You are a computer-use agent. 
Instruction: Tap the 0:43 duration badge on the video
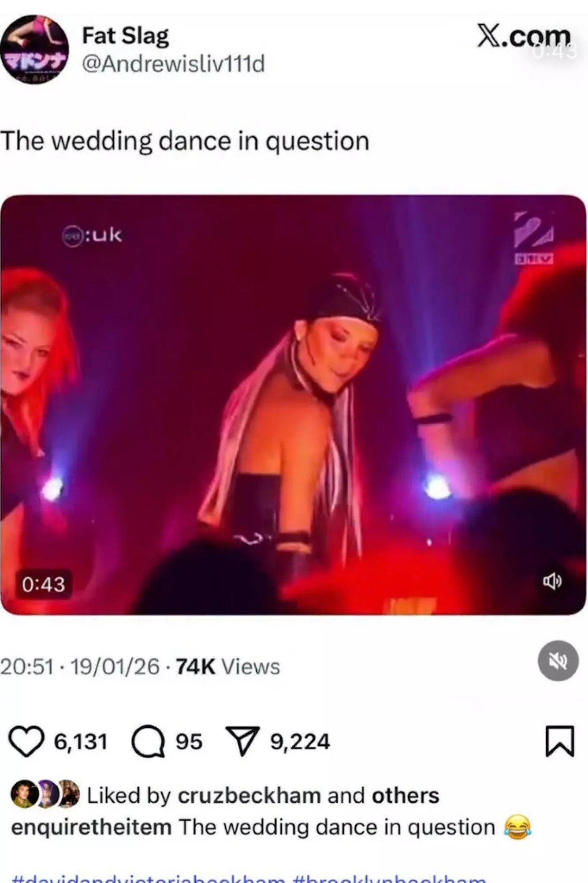[x=44, y=584]
